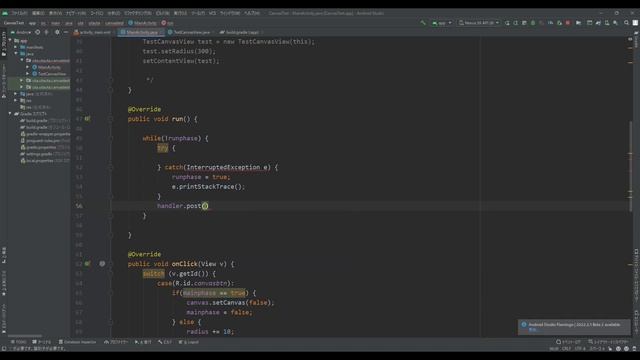Hide the Project panel with minus icon

click(x=66, y=32)
